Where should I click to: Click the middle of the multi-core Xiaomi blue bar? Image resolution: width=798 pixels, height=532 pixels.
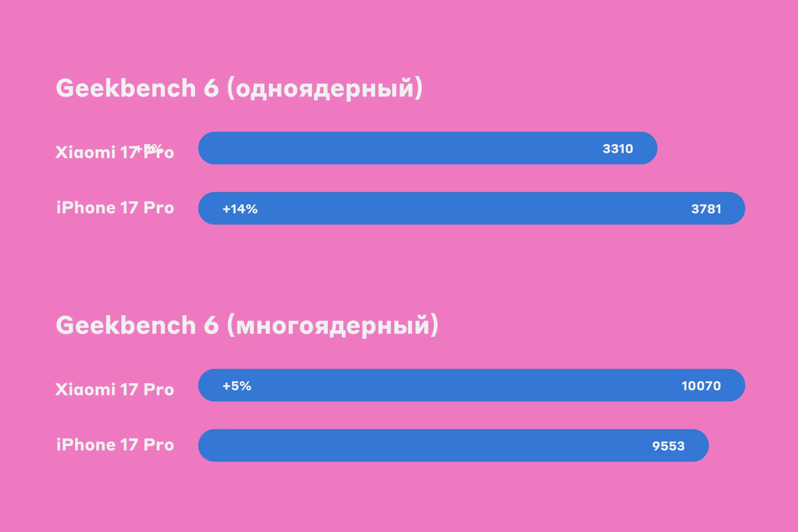[472, 385]
